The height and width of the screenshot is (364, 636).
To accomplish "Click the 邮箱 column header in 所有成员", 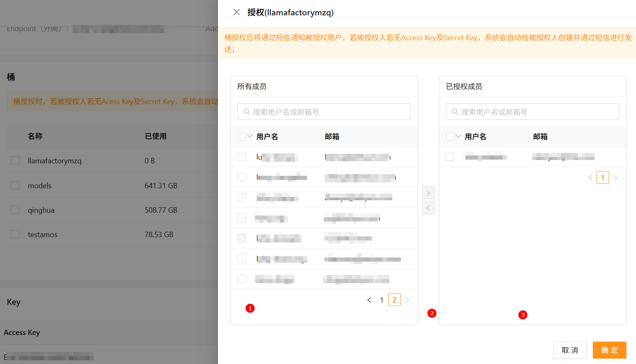I will point(332,136).
